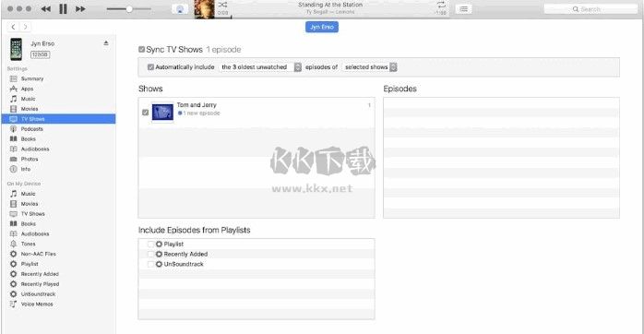The height and width of the screenshot is (334, 644).
Task: Open the AirPlay output icon
Action: tap(180, 9)
